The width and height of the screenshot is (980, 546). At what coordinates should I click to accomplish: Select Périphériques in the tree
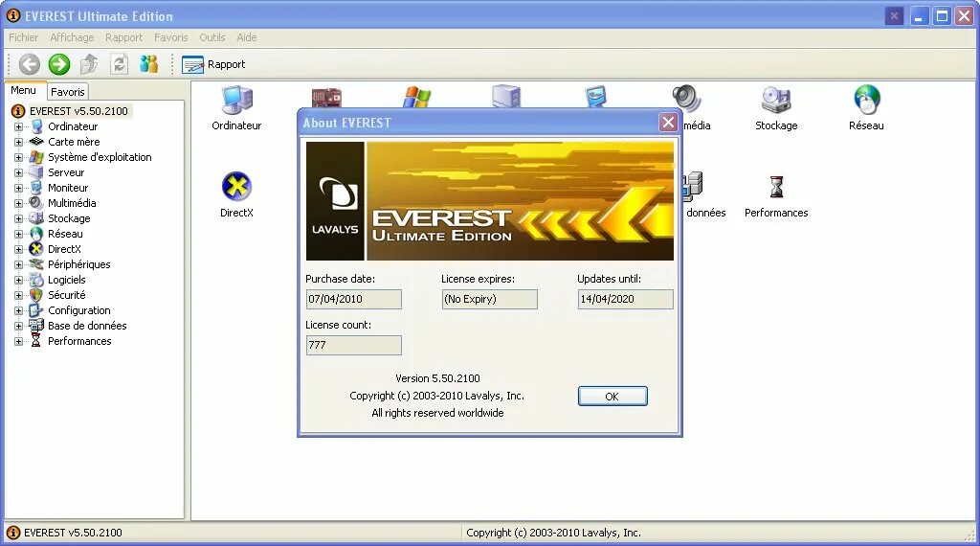pos(79,264)
